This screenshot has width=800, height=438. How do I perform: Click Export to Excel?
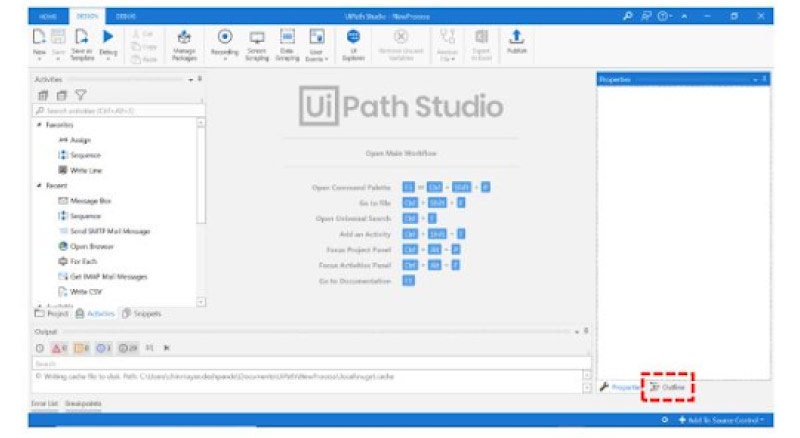point(481,45)
